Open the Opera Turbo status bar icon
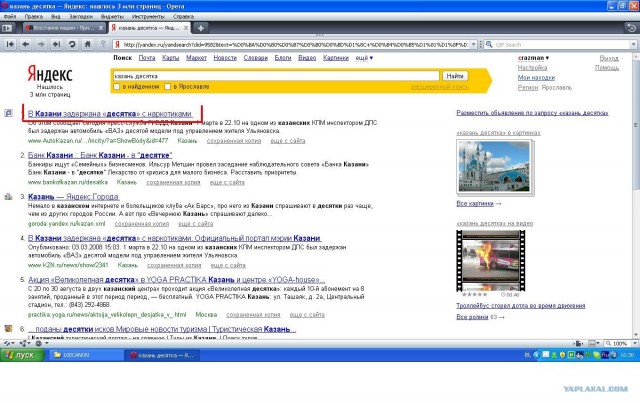Viewport: 640px width, 403px height. click(x=41, y=343)
